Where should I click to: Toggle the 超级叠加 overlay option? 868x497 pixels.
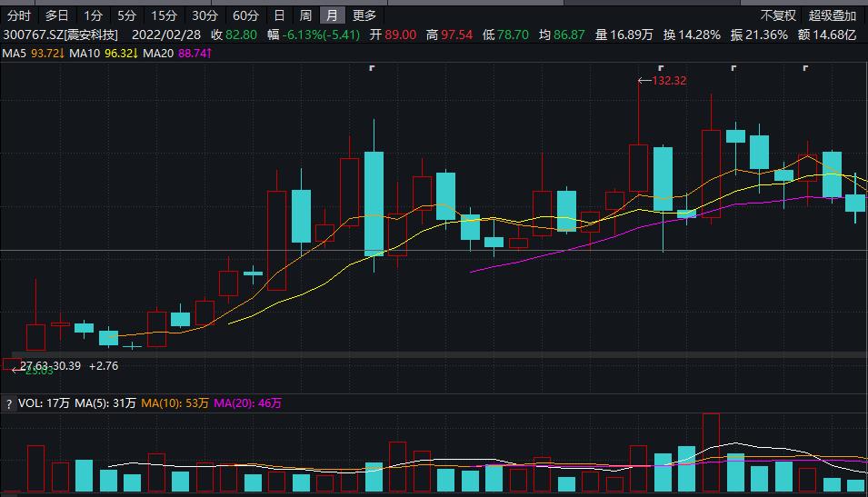tap(832, 15)
